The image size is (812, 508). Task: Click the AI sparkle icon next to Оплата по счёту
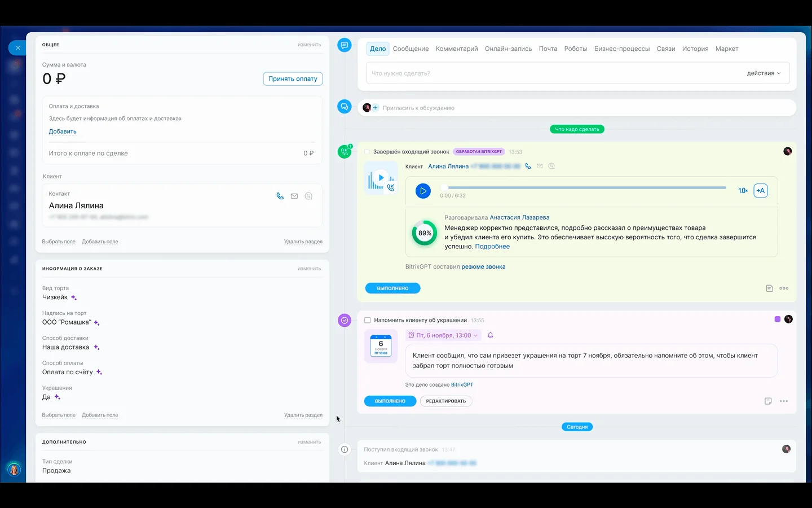(99, 373)
